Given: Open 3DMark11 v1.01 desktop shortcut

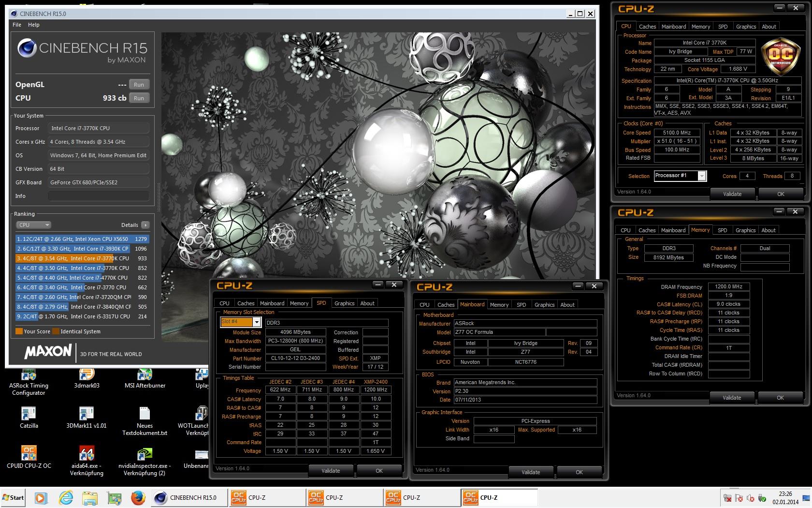Looking at the screenshot, I should (x=87, y=418).
